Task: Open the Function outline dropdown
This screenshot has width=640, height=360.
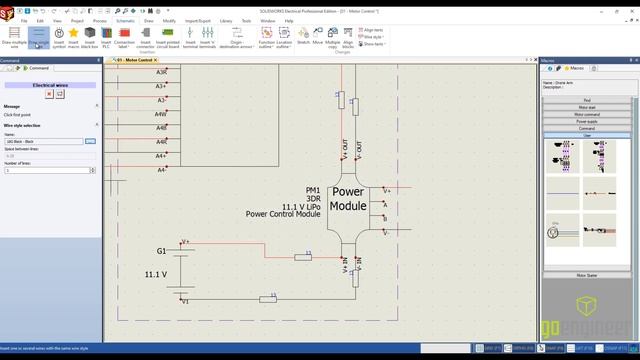Action: pos(267,38)
